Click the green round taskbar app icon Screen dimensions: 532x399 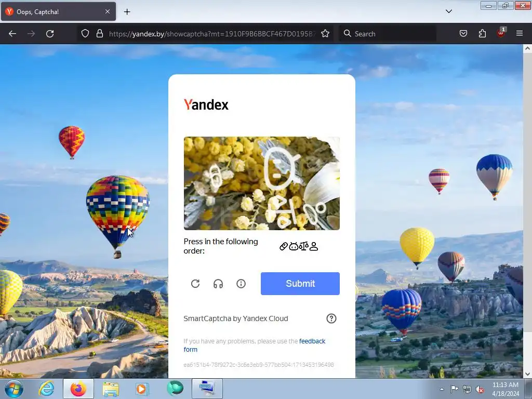175,389
